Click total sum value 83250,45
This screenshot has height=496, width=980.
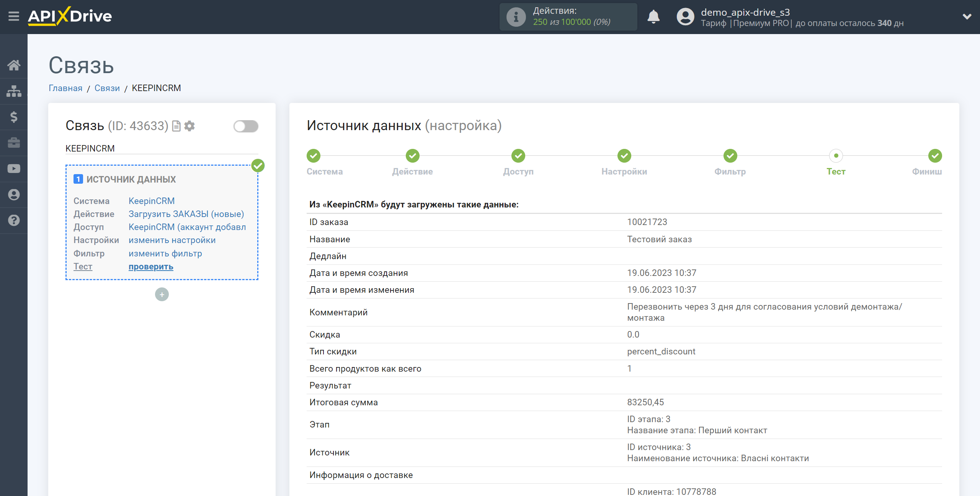(645, 402)
